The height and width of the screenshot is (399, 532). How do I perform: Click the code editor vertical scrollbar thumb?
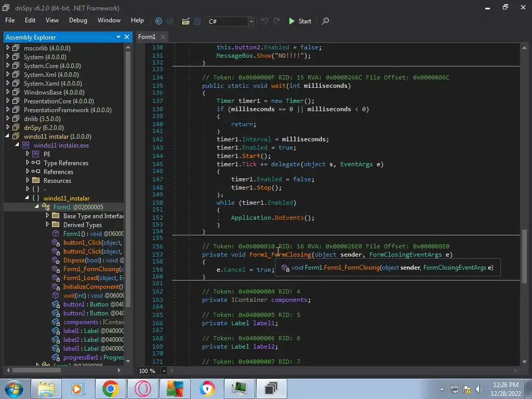(524, 257)
